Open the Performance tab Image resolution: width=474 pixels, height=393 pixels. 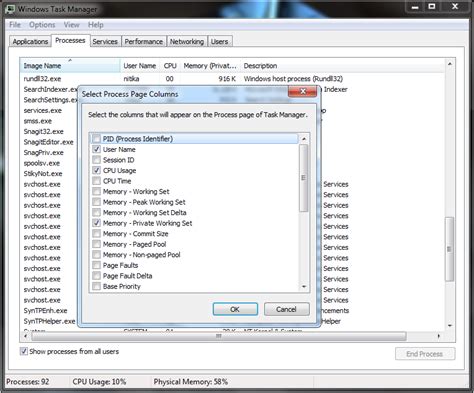[144, 42]
